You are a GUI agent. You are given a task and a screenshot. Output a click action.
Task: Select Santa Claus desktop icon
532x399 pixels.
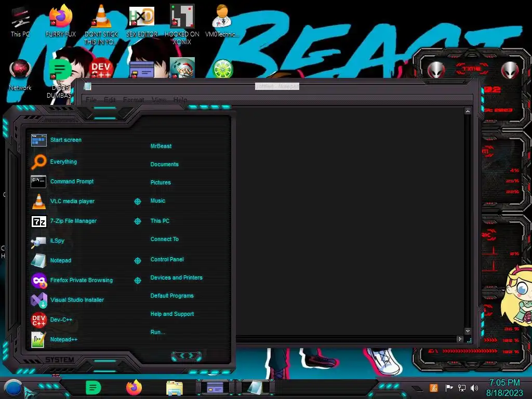182,68
